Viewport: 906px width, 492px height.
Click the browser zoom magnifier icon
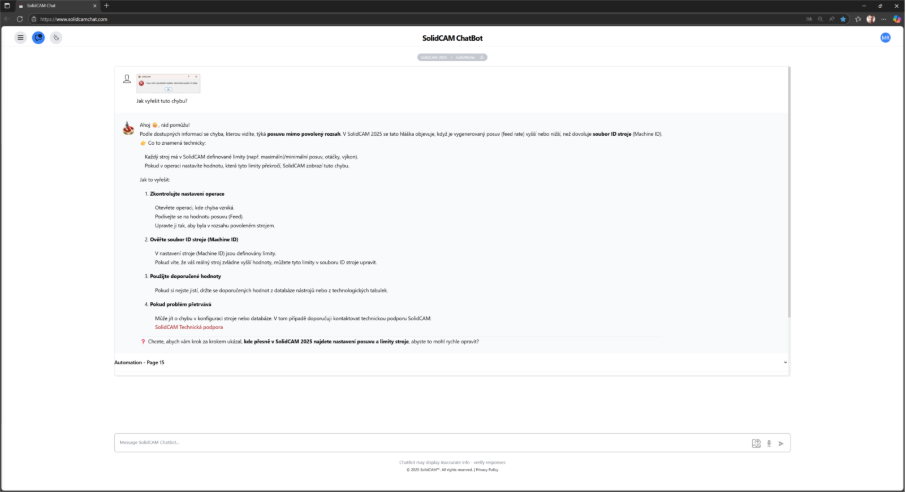[820, 19]
